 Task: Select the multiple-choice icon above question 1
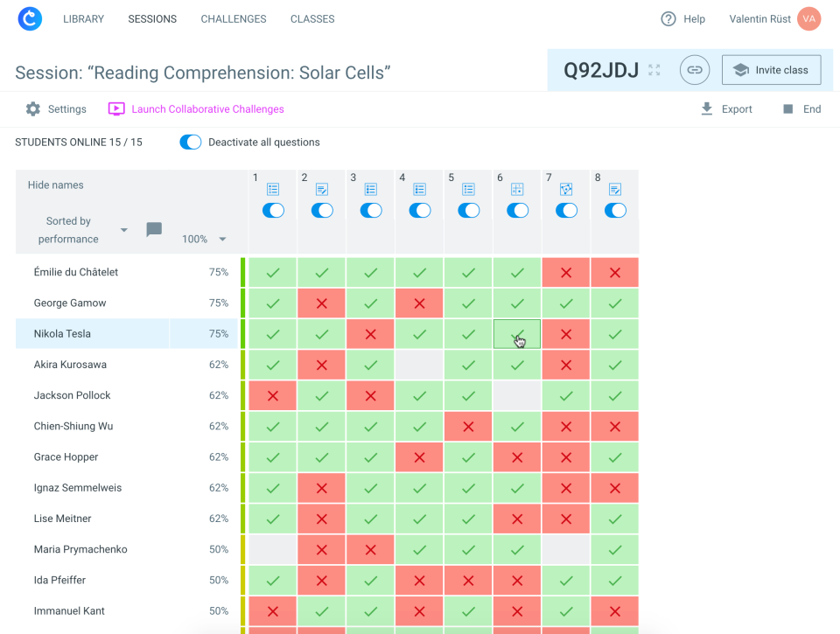[x=272, y=188]
